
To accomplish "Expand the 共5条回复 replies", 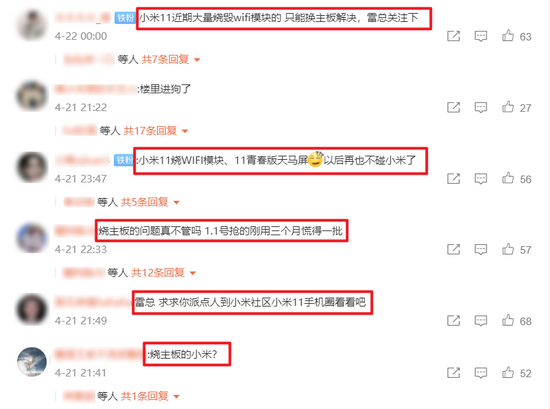I will coord(150,202).
